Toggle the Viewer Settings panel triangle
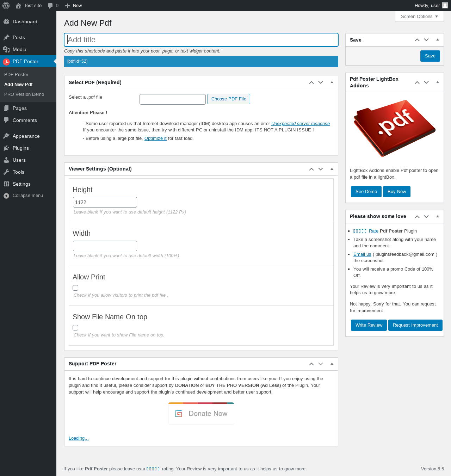The image size is (451, 476). 332,169
